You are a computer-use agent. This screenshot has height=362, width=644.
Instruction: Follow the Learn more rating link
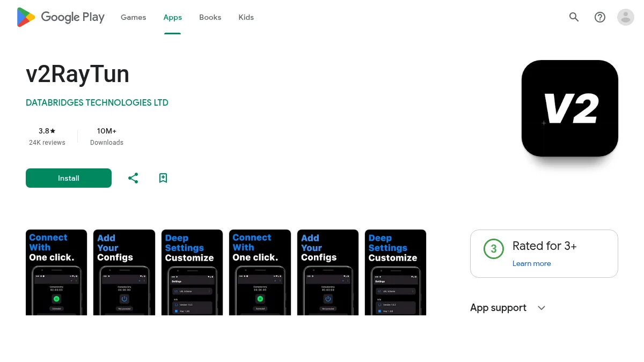point(531,263)
